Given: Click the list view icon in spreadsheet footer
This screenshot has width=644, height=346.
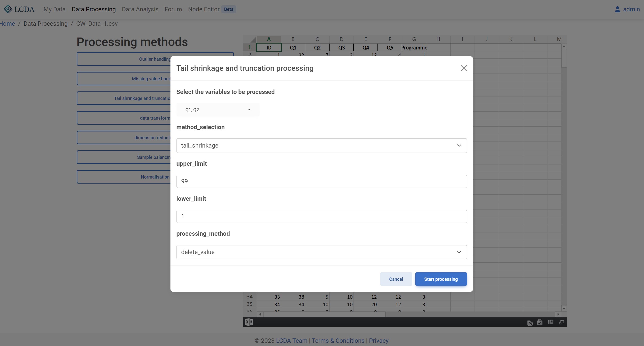Looking at the screenshot, I should click(x=550, y=322).
